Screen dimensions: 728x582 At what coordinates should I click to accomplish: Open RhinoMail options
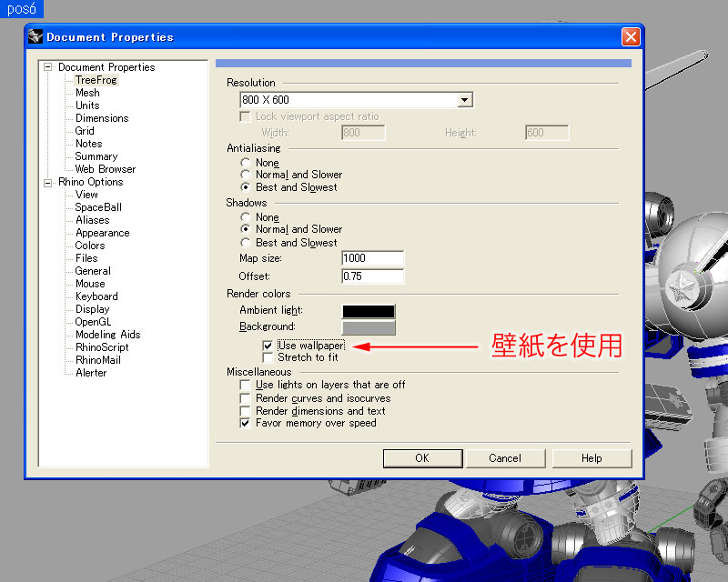[x=98, y=360]
